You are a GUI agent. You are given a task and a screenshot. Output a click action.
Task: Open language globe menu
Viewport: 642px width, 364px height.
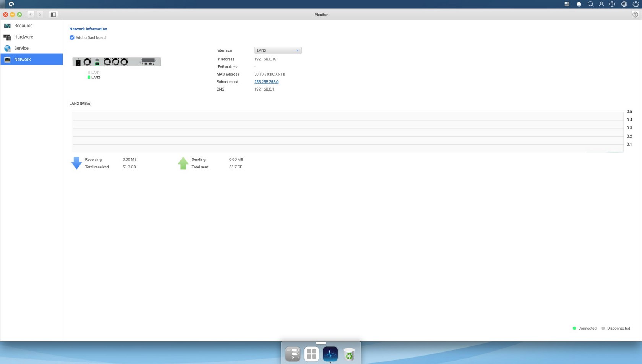tap(624, 4)
